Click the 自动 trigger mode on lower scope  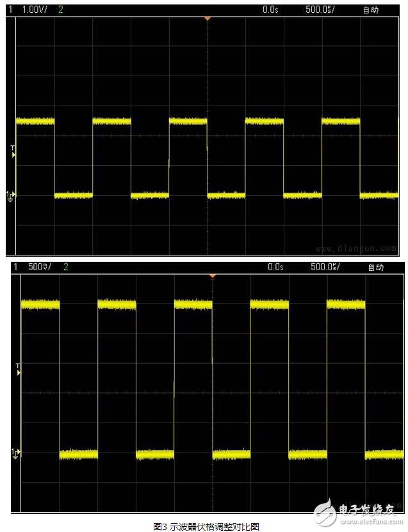(375, 267)
